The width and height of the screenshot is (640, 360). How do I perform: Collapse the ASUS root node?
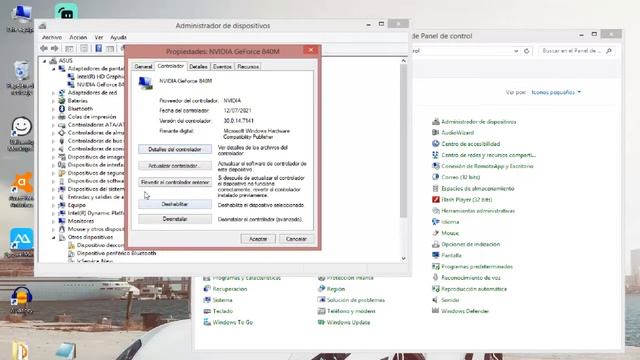[45, 61]
